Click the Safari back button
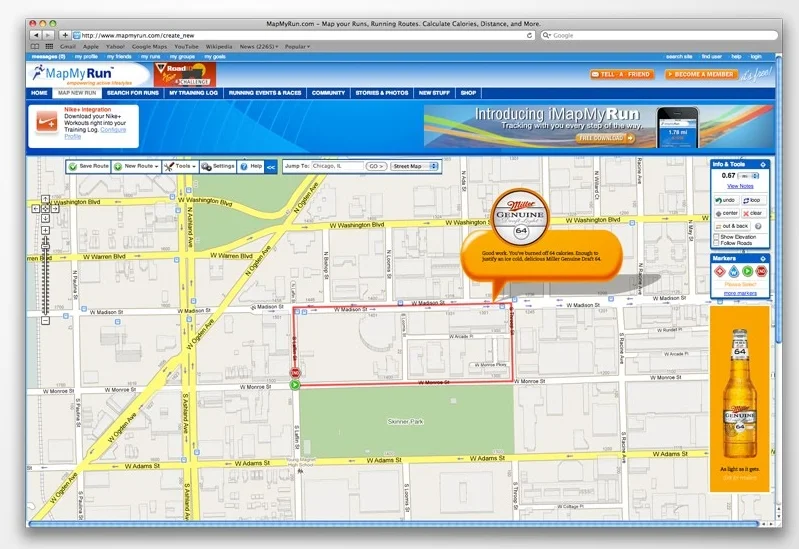The image size is (799, 549). click(x=36, y=35)
